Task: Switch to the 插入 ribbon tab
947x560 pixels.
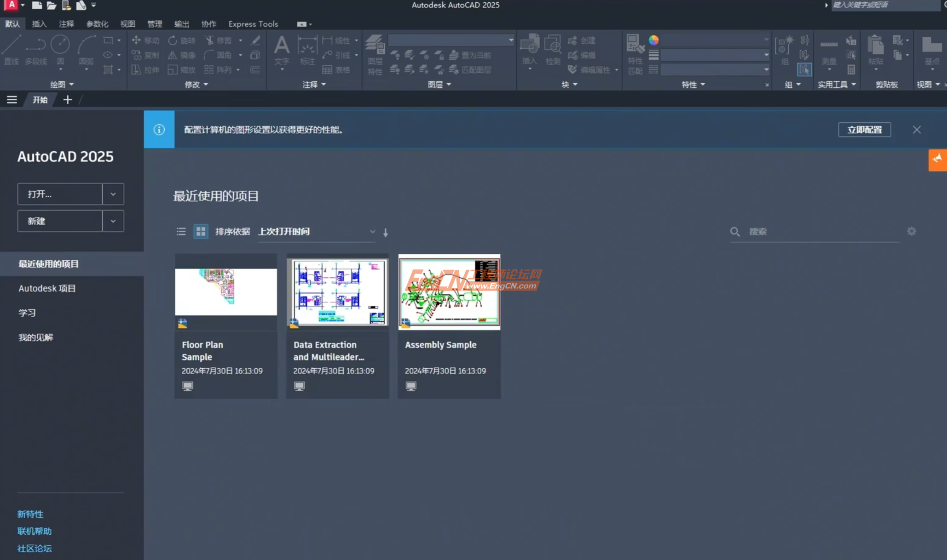Action: pyautogui.click(x=39, y=23)
